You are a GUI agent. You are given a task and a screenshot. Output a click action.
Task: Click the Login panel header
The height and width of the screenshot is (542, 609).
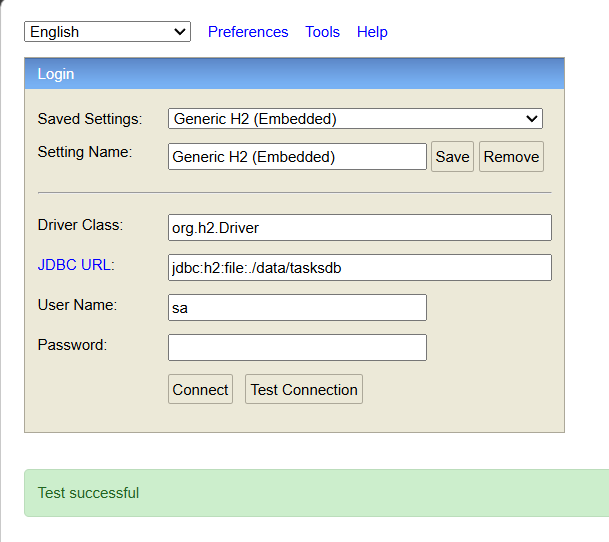294,74
